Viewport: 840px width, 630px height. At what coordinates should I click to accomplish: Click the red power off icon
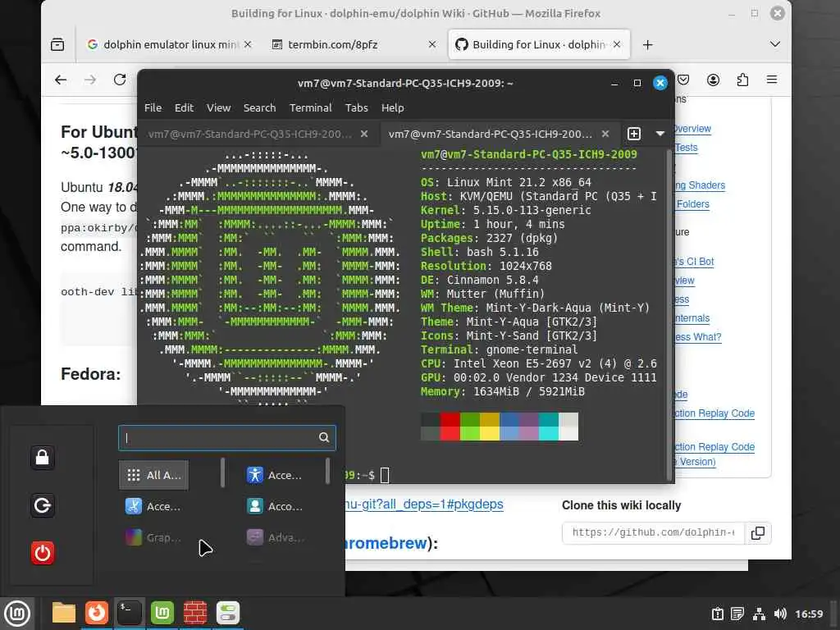(x=43, y=553)
